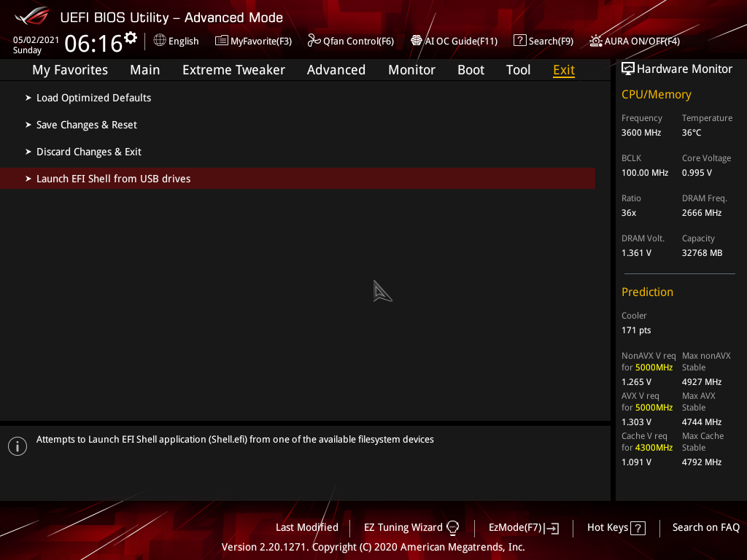
Task: Click the globe language icon
Action: [x=160, y=40]
